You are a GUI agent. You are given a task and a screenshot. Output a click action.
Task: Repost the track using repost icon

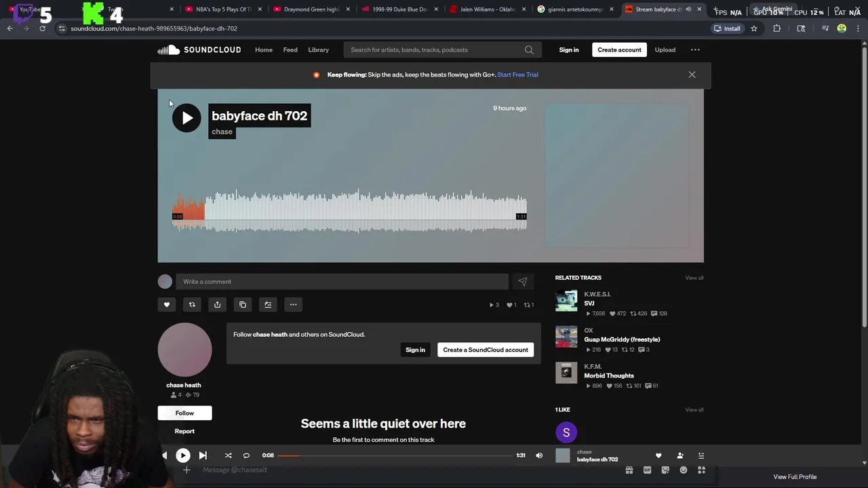point(192,304)
